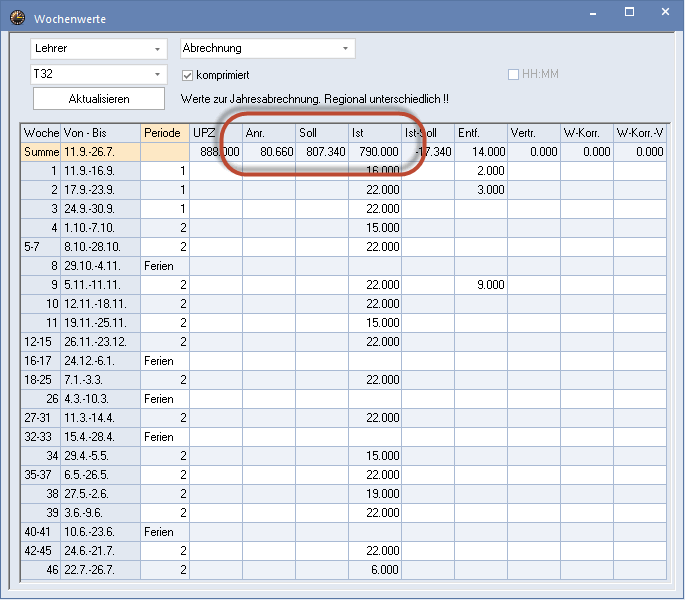
Task: Select the 27.5.-2.6. week 38 row
Action: 343,494
